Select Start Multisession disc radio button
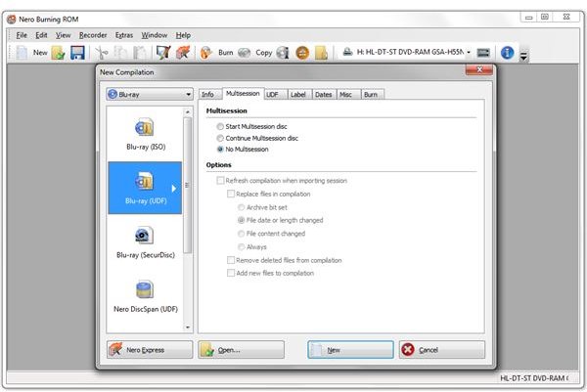This screenshot has width=587, height=392. click(220, 126)
